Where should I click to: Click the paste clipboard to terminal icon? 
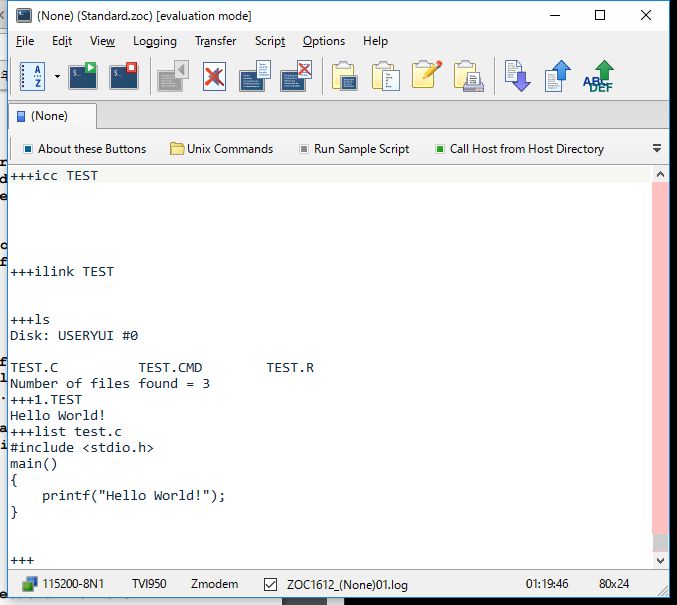(344, 76)
